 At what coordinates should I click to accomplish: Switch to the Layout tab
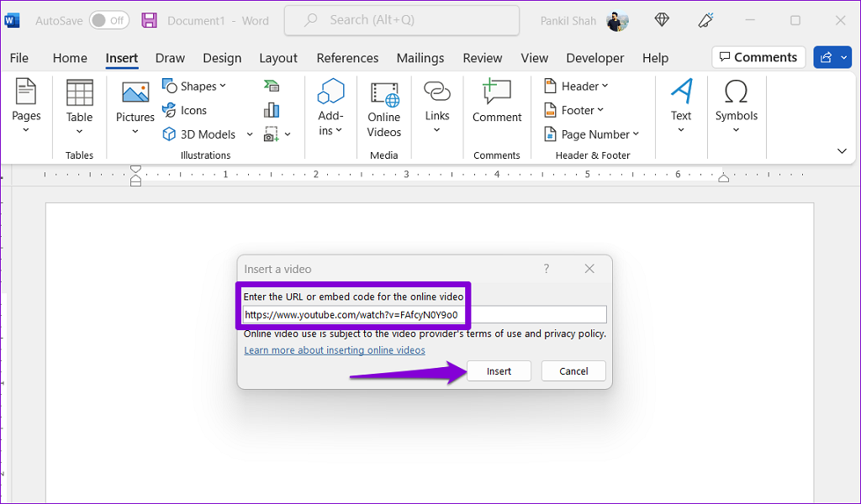pos(277,58)
